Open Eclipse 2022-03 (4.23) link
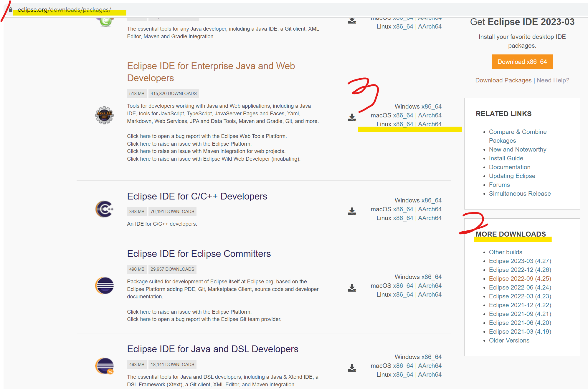Screen dimensions: 588x389 [x=520, y=296]
